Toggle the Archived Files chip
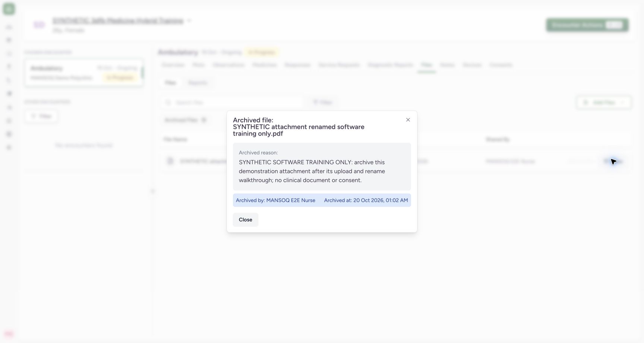This screenshot has width=644, height=343. point(185,120)
